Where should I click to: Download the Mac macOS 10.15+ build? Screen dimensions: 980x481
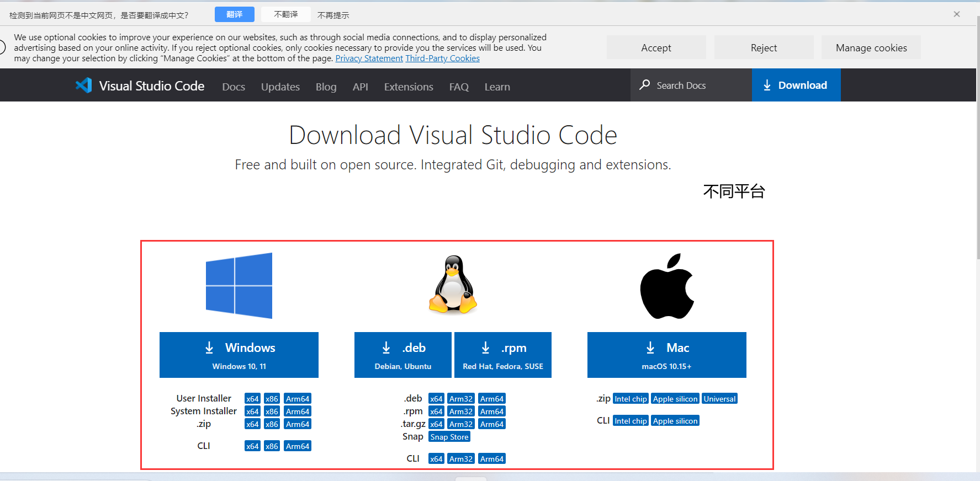pyautogui.click(x=667, y=355)
